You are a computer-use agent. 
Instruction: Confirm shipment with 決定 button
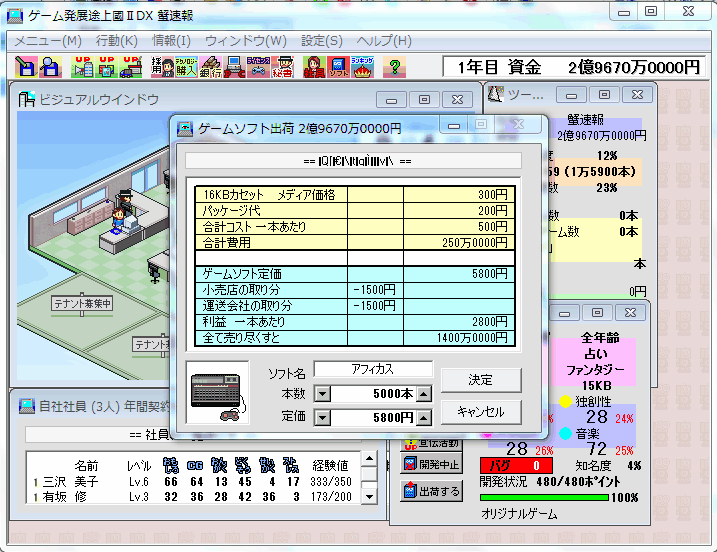[481, 380]
